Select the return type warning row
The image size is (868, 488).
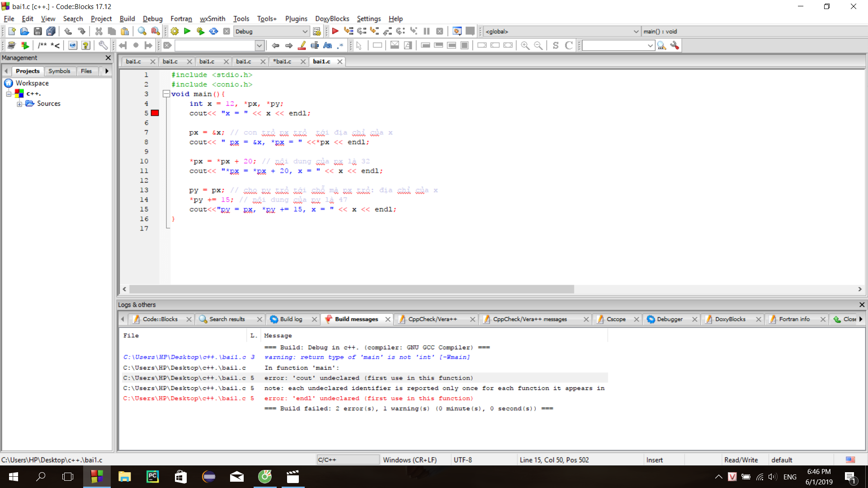(364, 357)
